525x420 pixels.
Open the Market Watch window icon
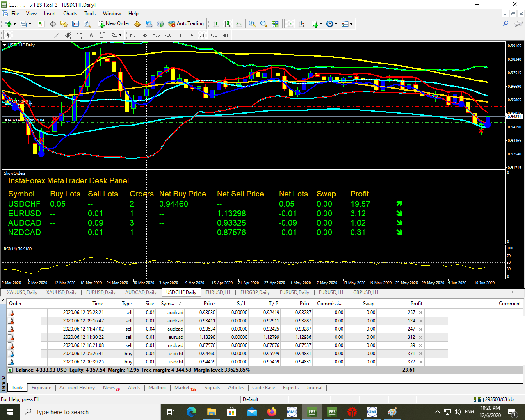click(41, 24)
